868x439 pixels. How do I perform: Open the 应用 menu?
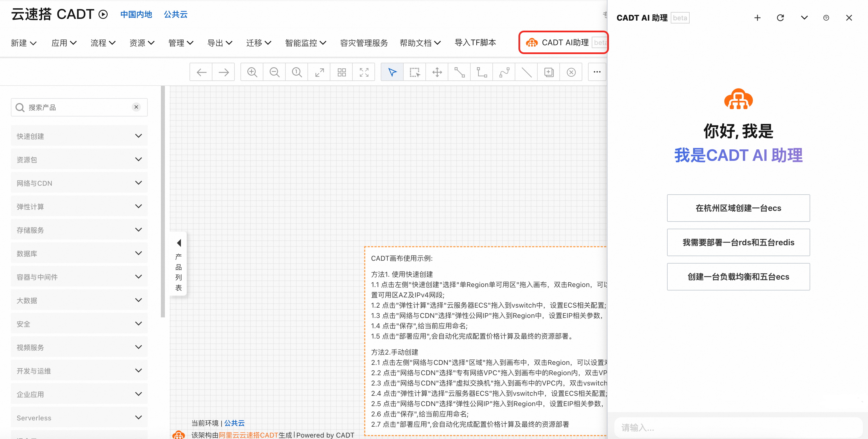pos(64,43)
